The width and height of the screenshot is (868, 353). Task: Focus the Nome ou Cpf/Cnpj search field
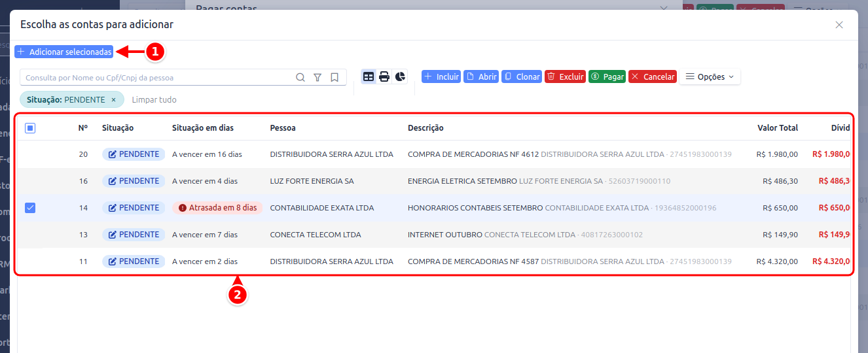pyautogui.click(x=156, y=77)
